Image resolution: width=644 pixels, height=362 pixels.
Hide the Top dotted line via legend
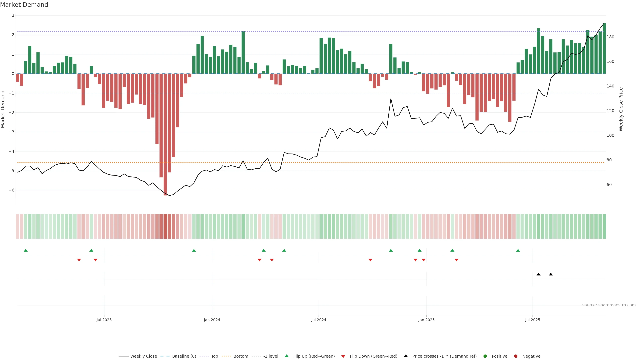point(214,356)
